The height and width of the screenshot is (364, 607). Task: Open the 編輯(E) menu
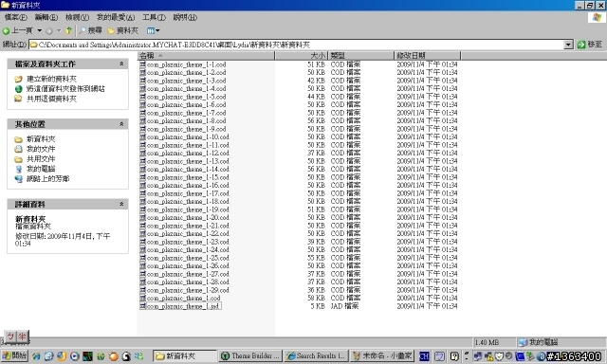pyautogui.click(x=46, y=17)
